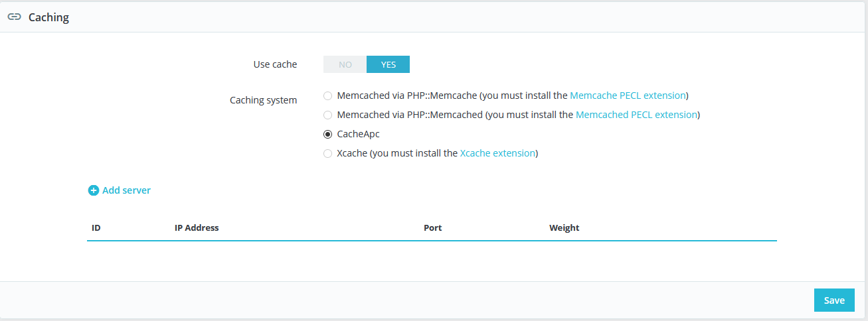
Task: Click the IP Address column header
Action: pos(197,227)
